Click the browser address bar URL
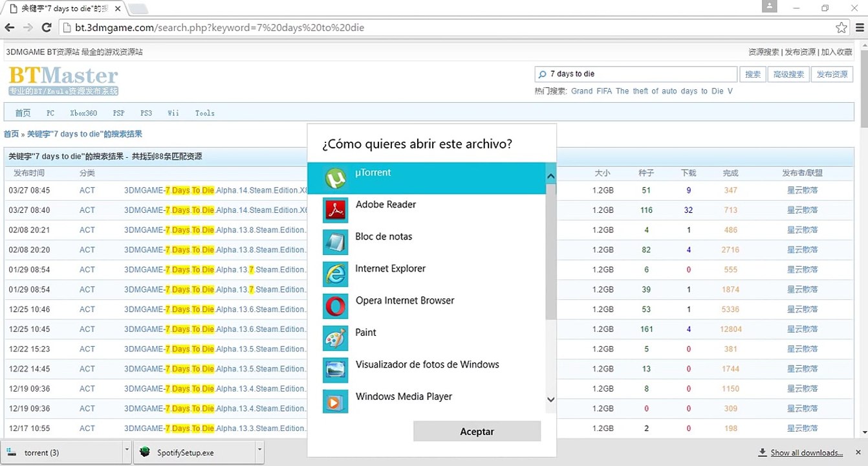The width and height of the screenshot is (868, 466). tap(219, 28)
